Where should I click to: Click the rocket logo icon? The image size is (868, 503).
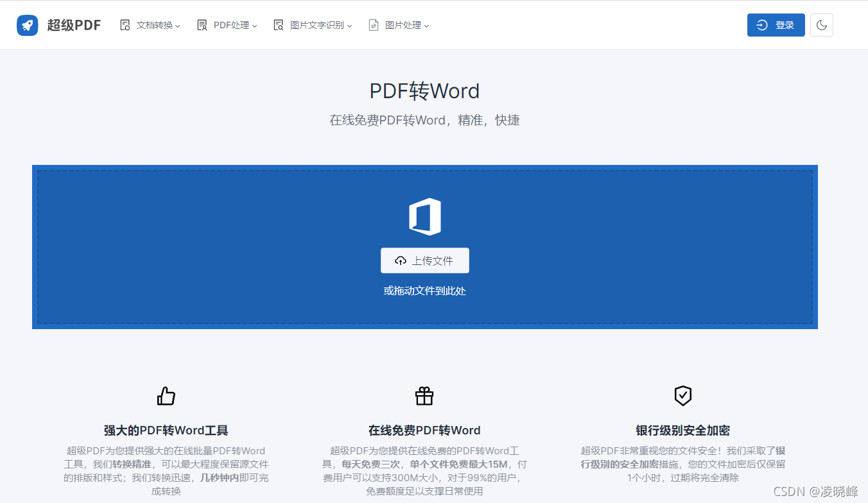tap(27, 25)
